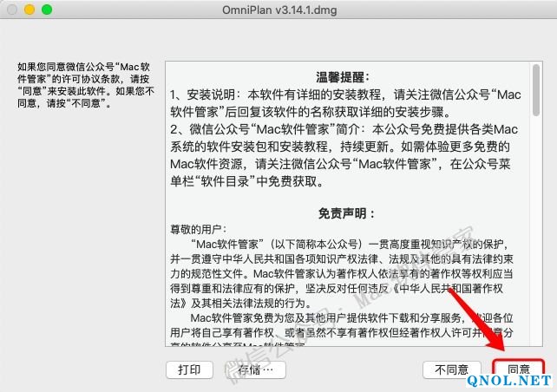557x392 pixels.
Task: Click the 存储… (Save) button
Action: tap(255, 370)
